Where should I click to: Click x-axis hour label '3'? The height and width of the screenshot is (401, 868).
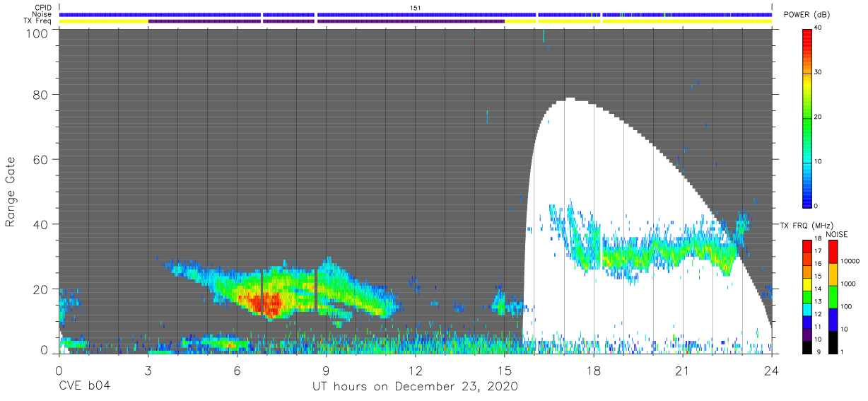pos(148,371)
